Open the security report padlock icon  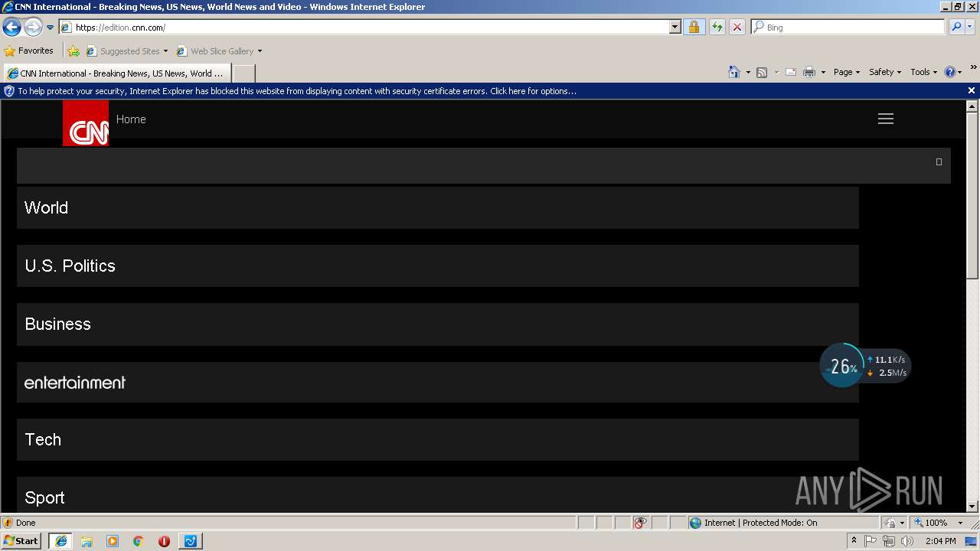pyautogui.click(x=694, y=28)
